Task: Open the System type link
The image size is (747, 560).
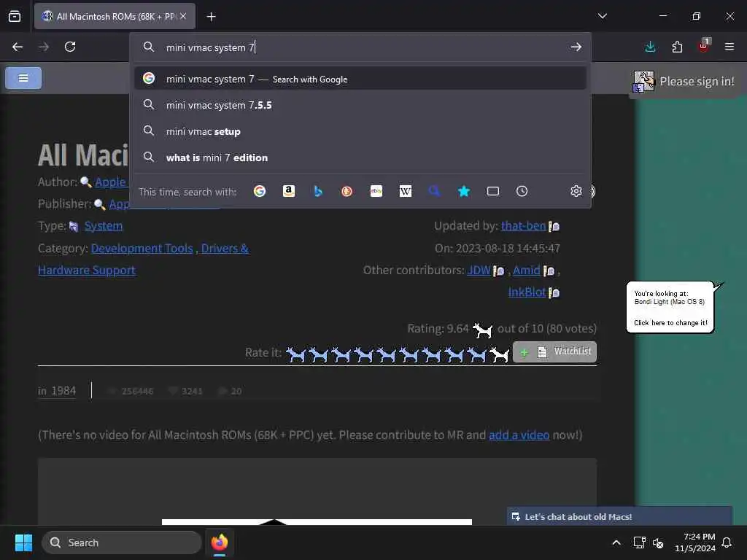Action: [x=104, y=226]
